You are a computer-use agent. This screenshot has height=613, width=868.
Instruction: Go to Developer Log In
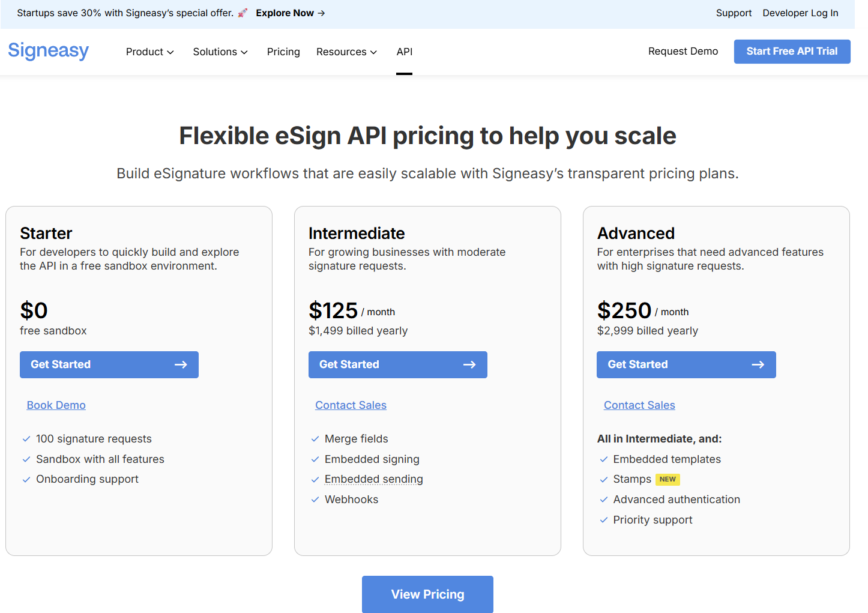800,13
